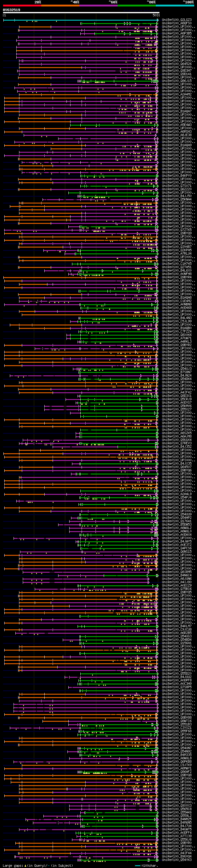Open the UniRef100_C5JL99 hit
This screenshot has width=197, height=868.
(x=176, y=321)
